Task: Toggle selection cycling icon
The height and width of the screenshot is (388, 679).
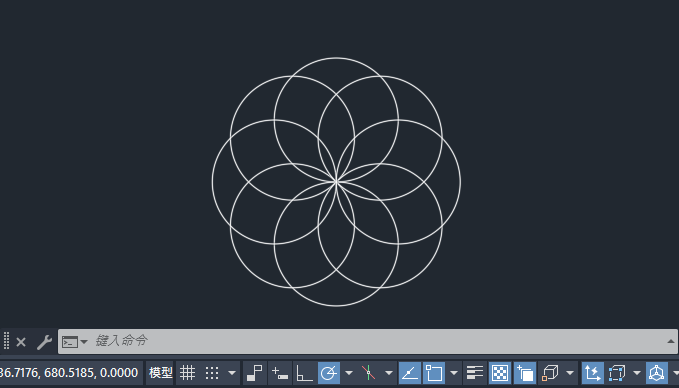Action: (x=525, y=373)
